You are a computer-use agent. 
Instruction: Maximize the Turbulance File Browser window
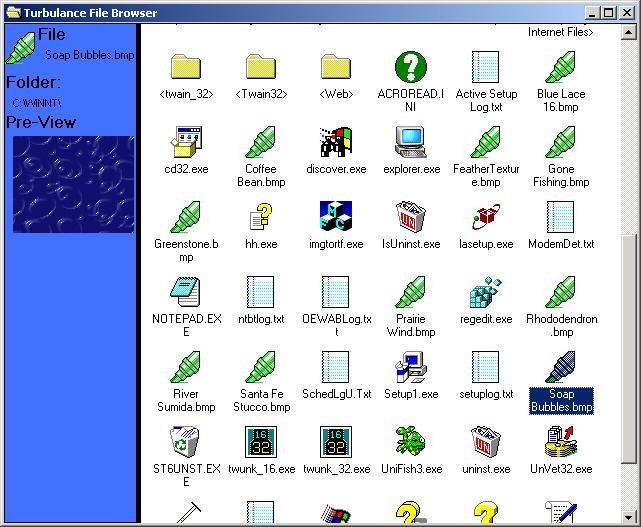tap(609, 12)
